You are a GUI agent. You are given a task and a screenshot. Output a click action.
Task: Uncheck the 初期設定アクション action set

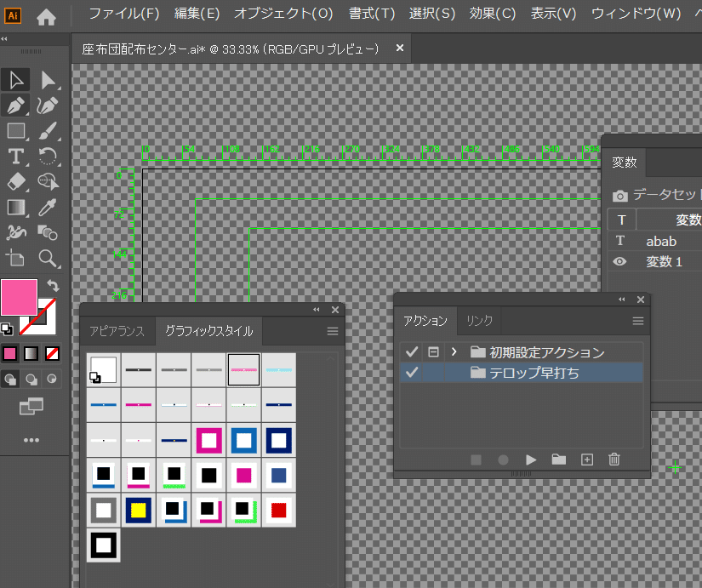[412, 351]
